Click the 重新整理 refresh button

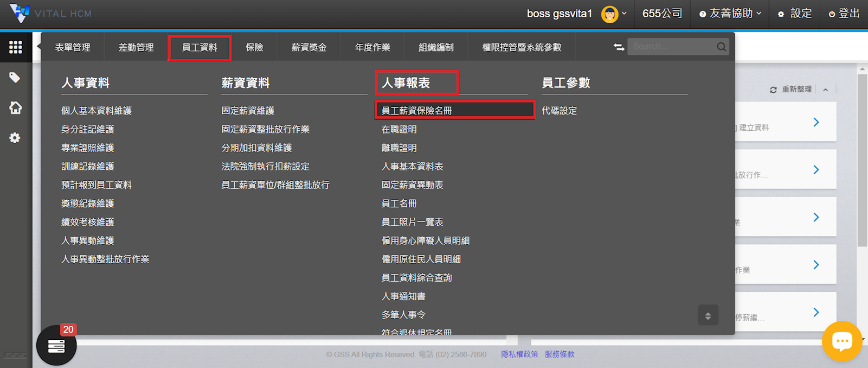(x=792, y=90)
